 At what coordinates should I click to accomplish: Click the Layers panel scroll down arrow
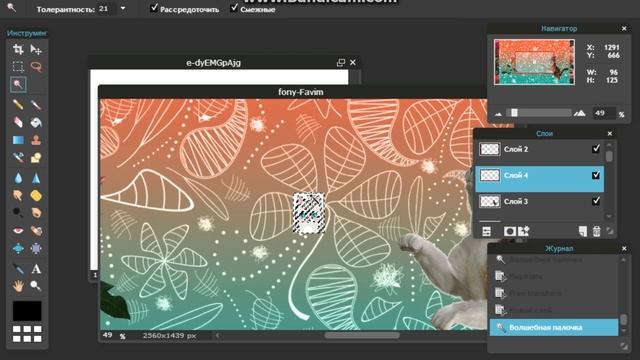tap(609, 216)
